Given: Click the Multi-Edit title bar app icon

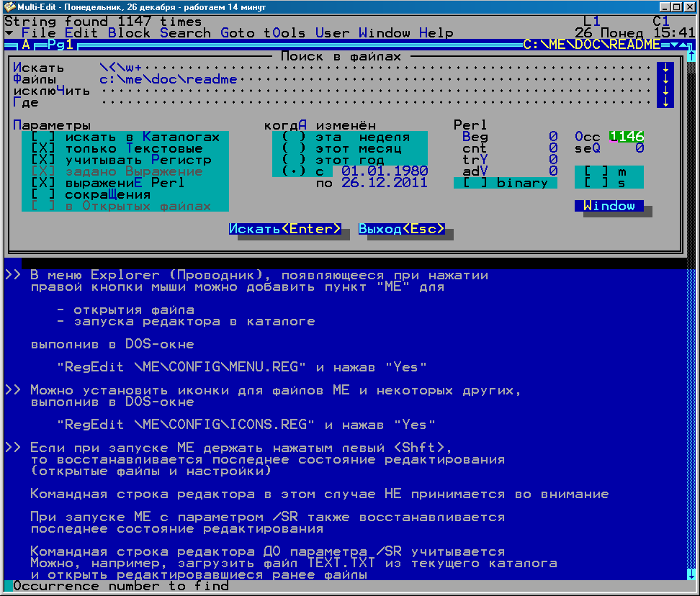Looking at the screenshot, I should click(9, 6).
